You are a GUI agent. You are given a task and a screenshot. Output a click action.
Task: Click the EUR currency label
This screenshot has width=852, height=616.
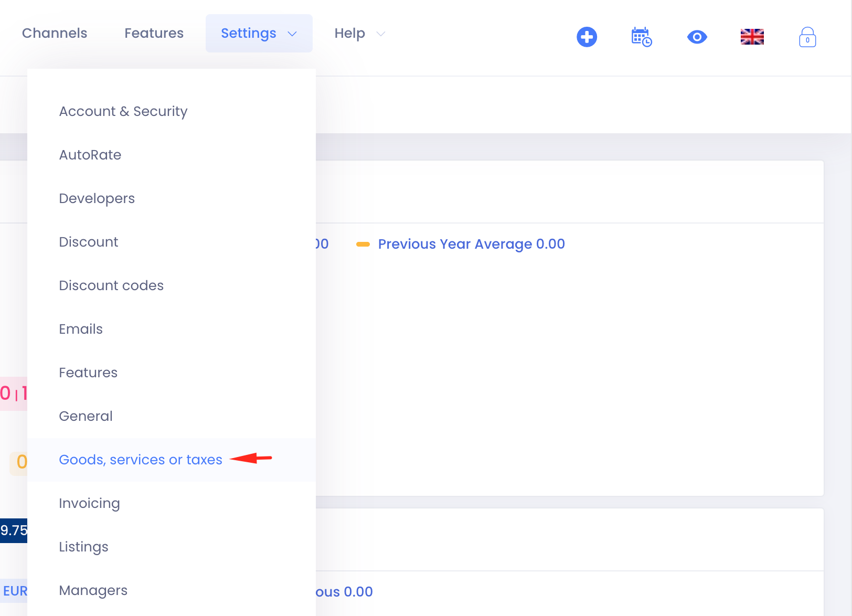point(16,591)
